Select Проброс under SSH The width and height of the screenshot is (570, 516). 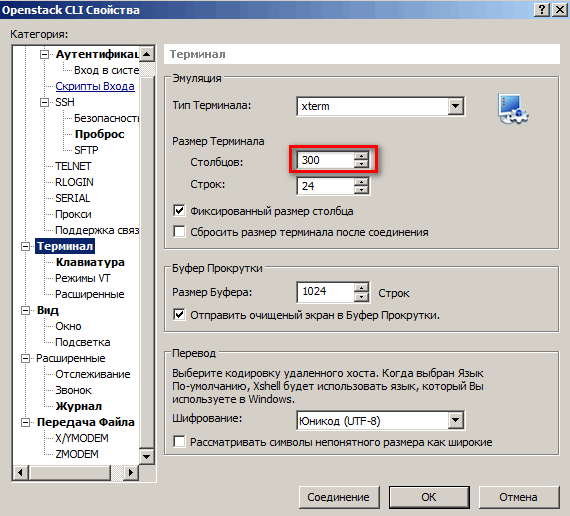[x=99, y=134]
